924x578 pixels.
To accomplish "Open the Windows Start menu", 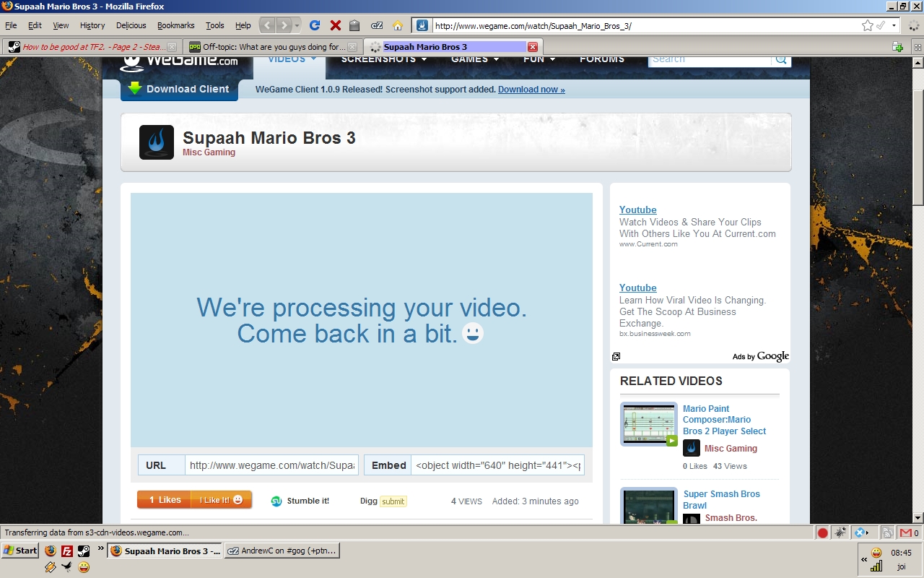I will click(21, 551).
